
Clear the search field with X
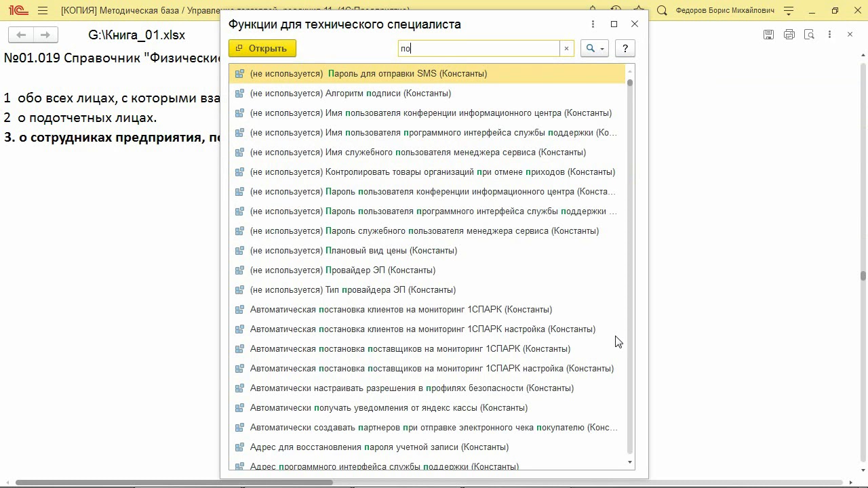pos(566,48)
